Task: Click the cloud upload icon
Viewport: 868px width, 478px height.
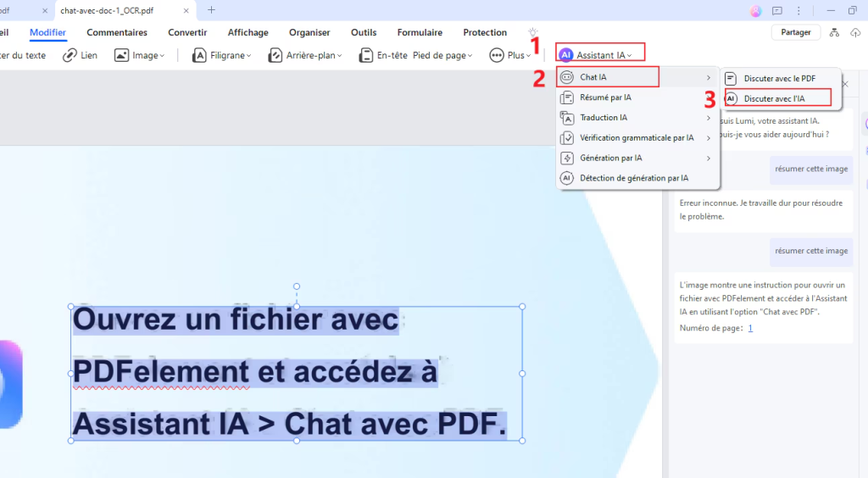Action: tap(855, 33)
